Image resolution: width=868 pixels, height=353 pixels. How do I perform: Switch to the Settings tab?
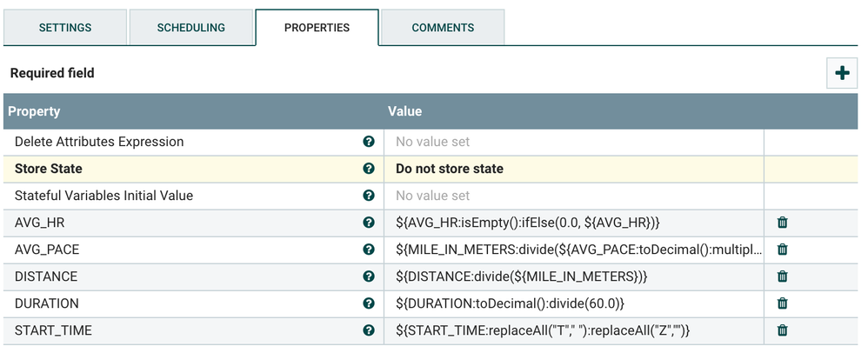point(65,28)
